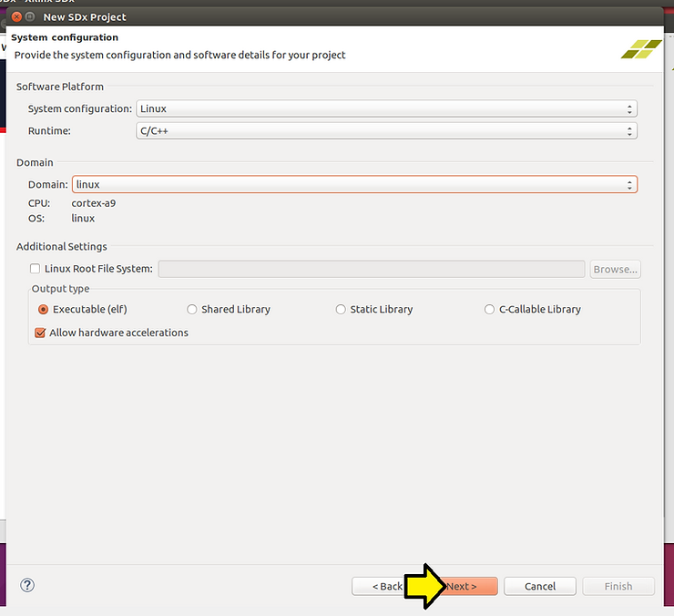Open the help question mark icon
Image resolution: width=674 pixels, height=616 pixels.
click(26, 585)
